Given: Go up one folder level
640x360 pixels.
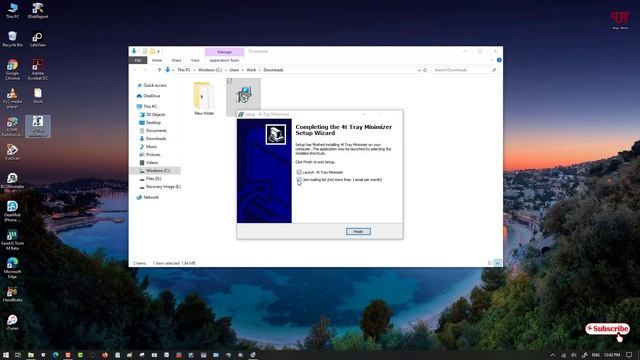Looking at the screenshot, I should click(x=160, y=70).
